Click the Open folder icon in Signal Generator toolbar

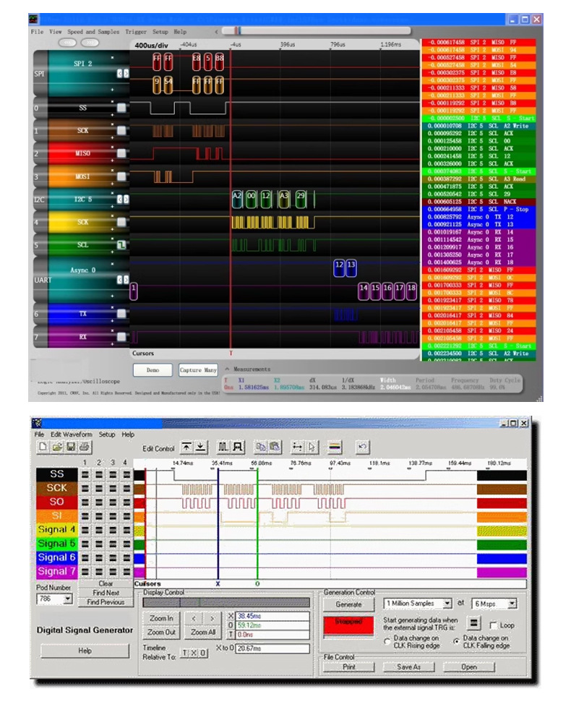[57, 447]
